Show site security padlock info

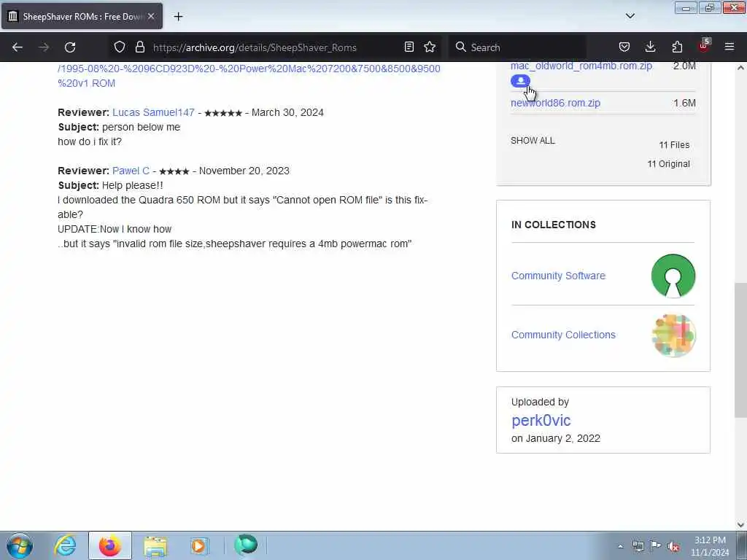139,47
